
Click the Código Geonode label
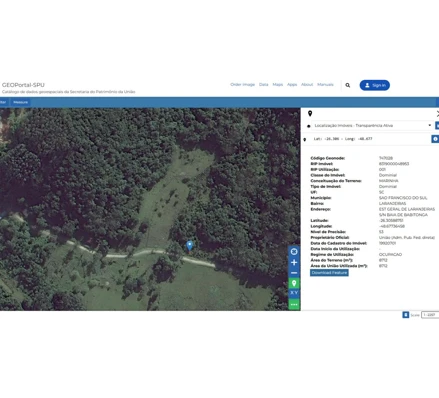click(x=328, y=158)
